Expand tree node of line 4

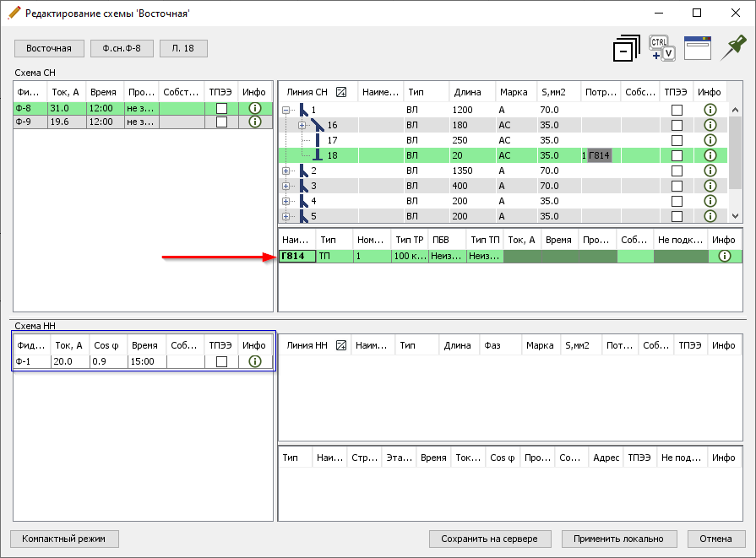286,201
